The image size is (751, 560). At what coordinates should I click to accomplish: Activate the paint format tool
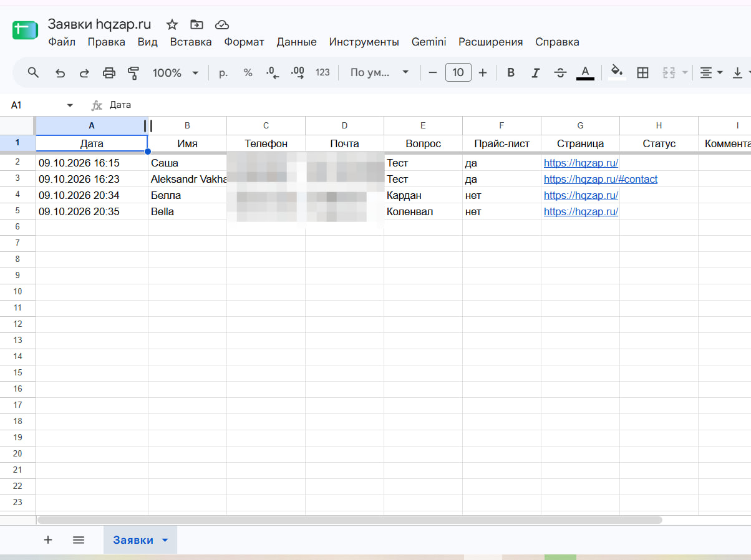click(x=133, y=73)
